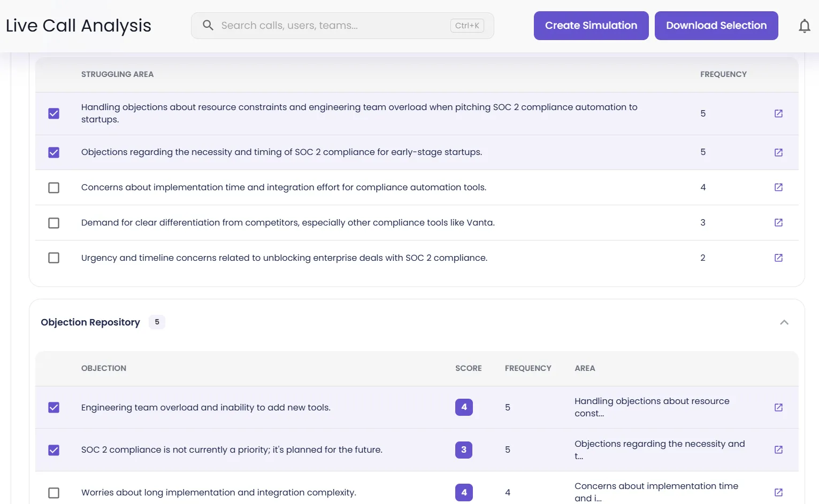Open notifications via the bell icon
Screen dimensions: 819x504
click(805, 25)
